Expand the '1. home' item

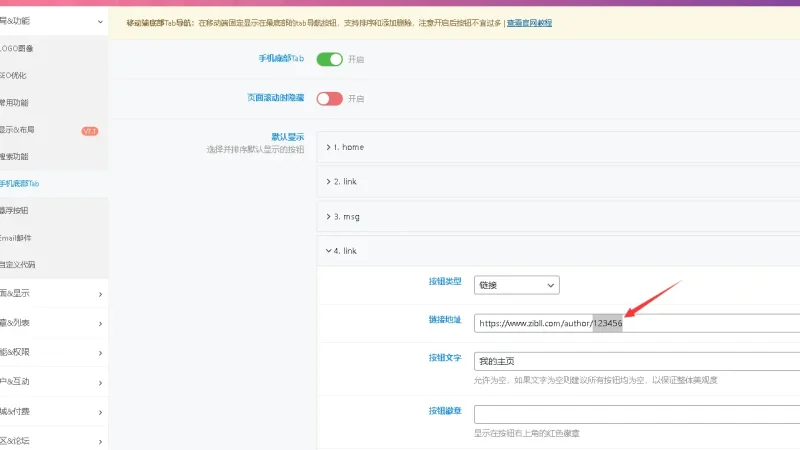point(558,147)
